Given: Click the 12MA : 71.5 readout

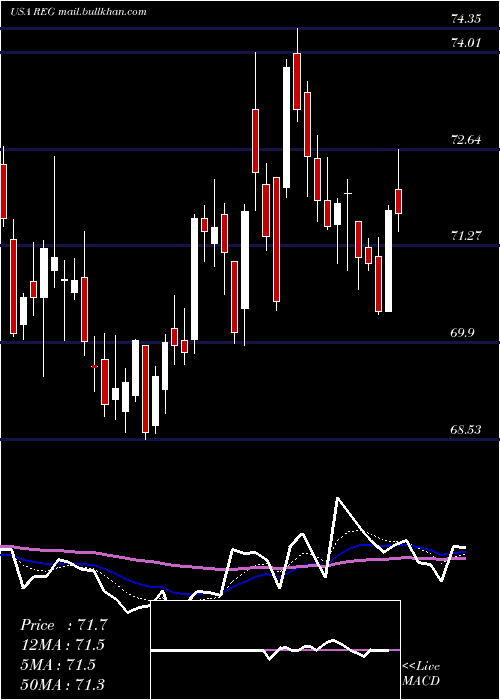Looking at the screenshot, I should point(62,645).
